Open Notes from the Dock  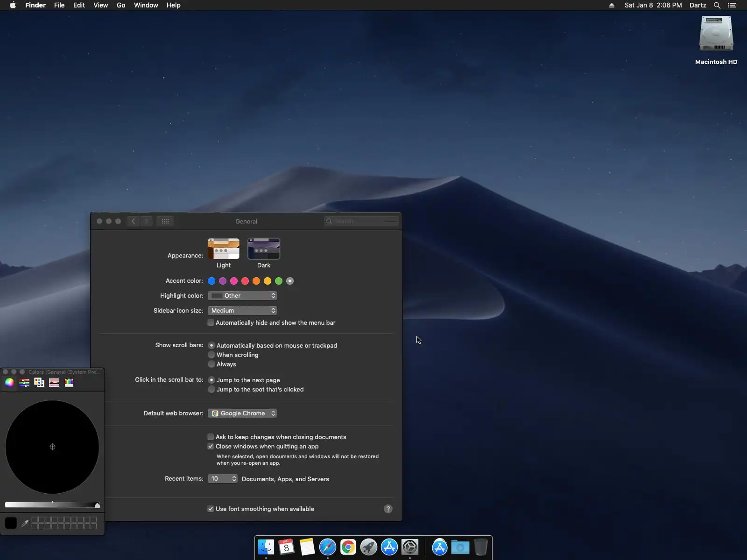307,547
